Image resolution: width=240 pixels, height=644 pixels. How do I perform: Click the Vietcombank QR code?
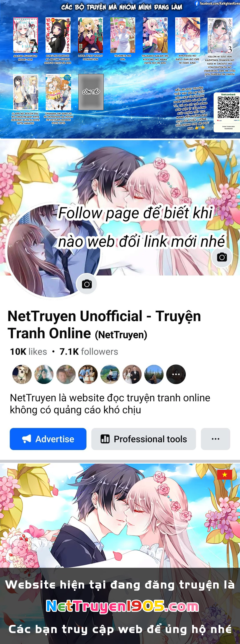coord(228,107)
